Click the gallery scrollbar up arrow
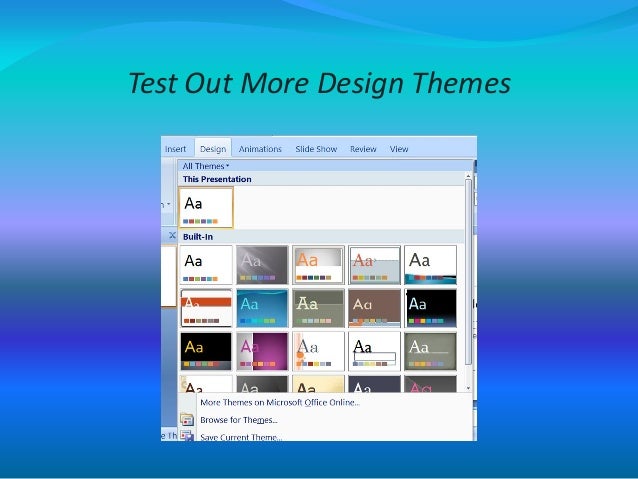 [468, 176]
